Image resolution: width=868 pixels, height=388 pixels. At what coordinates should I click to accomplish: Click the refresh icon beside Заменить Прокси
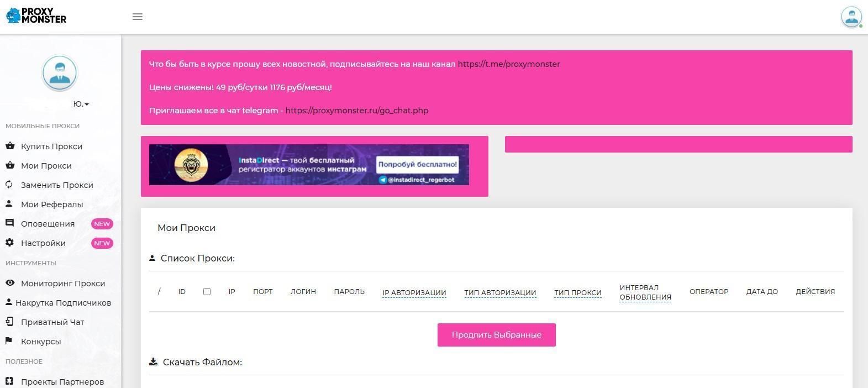pos(9,185)
